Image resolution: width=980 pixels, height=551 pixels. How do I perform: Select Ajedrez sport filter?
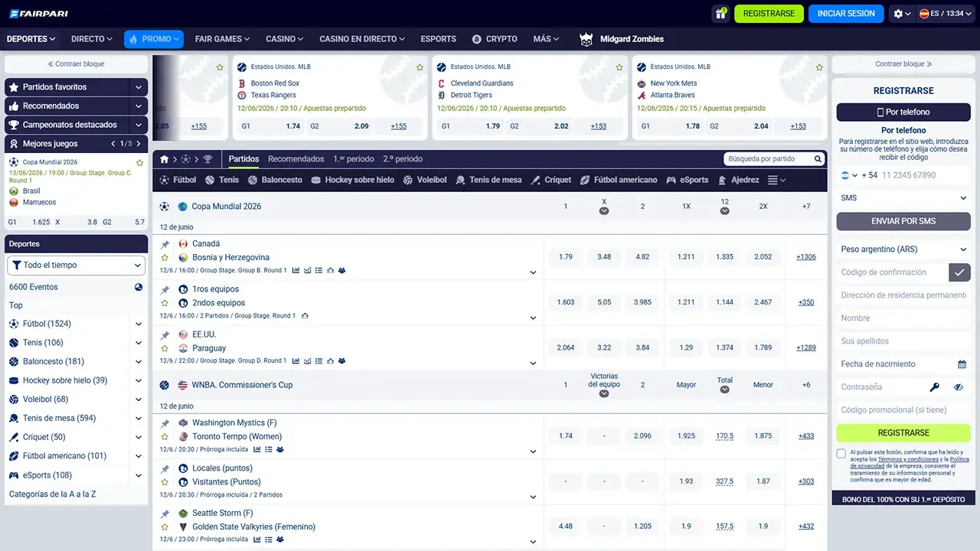click(x=739, y=180)
